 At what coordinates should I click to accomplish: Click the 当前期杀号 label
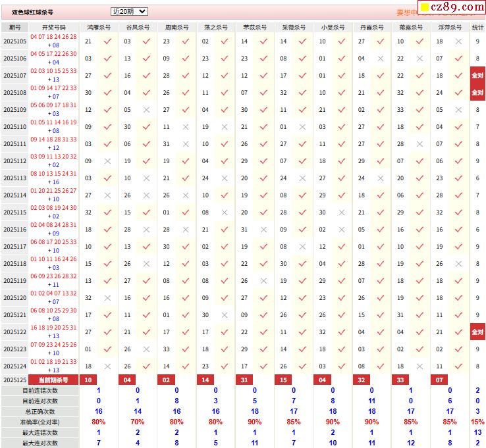click(x=54, y=380)
